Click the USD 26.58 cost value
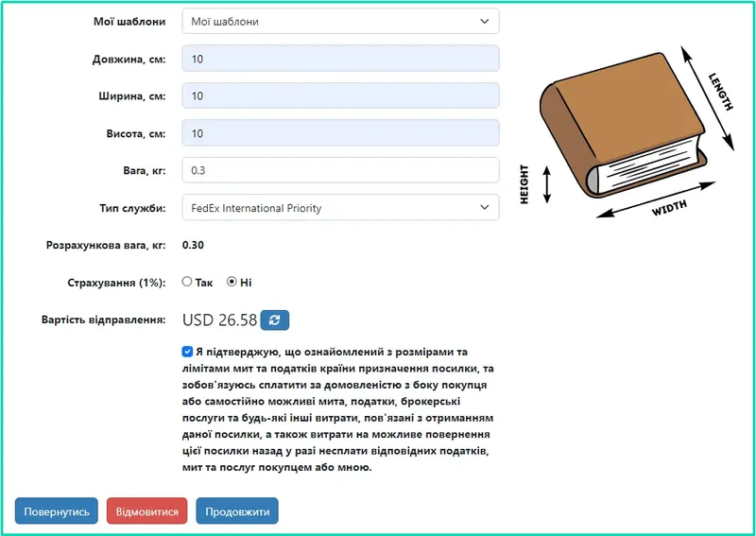The image size is (756, 536). (220, 320)
